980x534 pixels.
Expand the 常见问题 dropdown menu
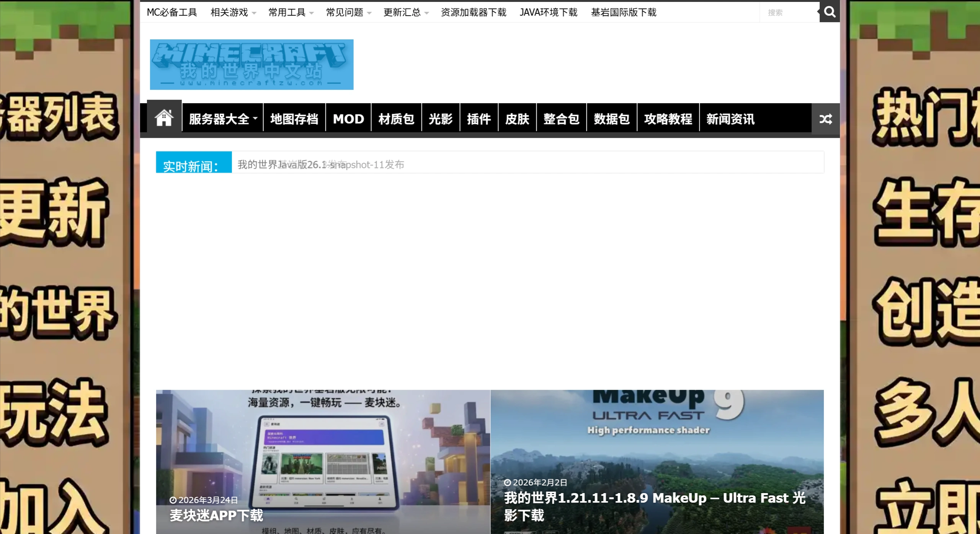348,12
